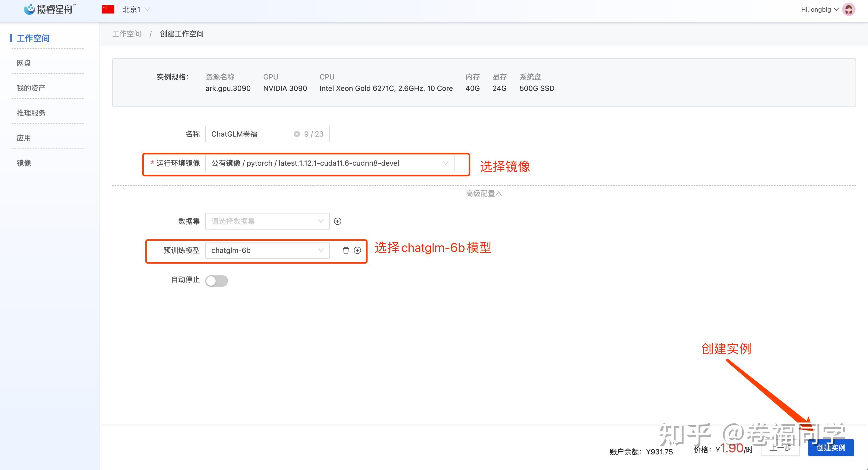Select 镜像 in the sidebar
The height and width of the screenshot is (470, 868).
(x=24, y=163)
